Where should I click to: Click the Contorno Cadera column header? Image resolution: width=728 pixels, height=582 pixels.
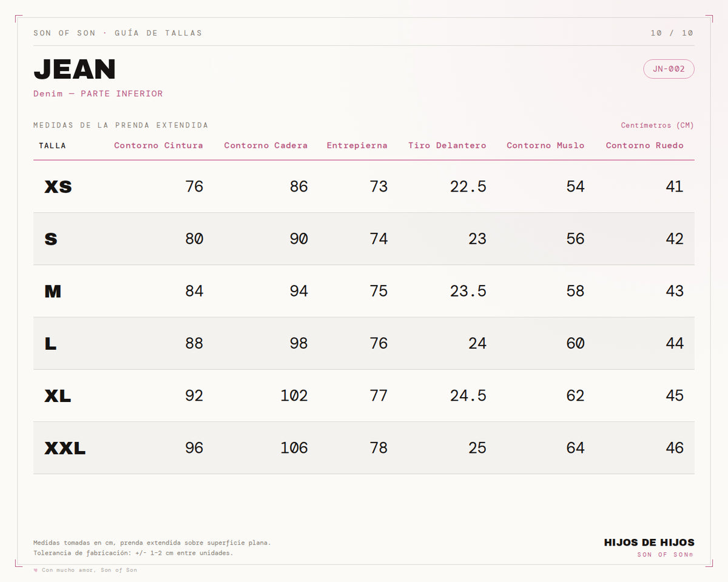click(266, 145)
